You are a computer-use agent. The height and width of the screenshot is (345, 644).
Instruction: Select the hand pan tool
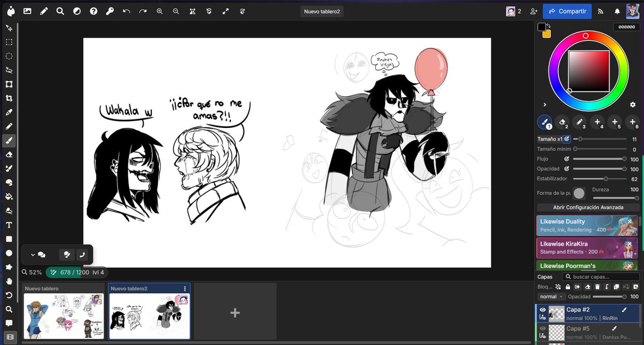(x=9, y=281)
